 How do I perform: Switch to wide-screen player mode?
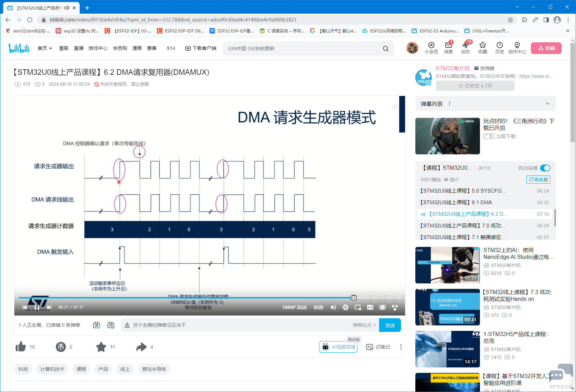[x=370, y=307]
